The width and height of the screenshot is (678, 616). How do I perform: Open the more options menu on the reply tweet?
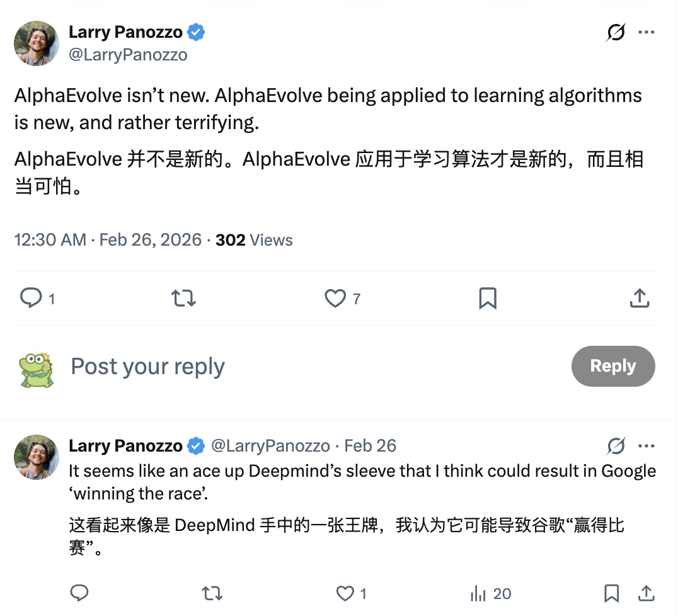(647, 446)
